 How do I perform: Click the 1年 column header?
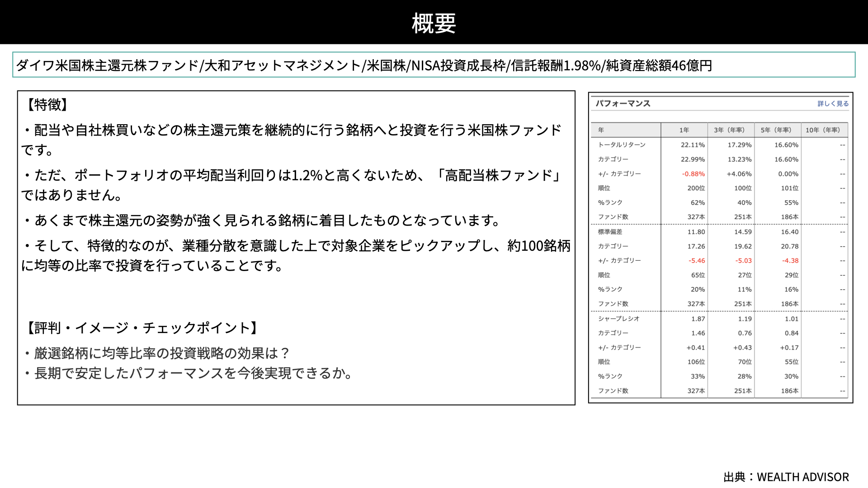click(x=684, y=130)
